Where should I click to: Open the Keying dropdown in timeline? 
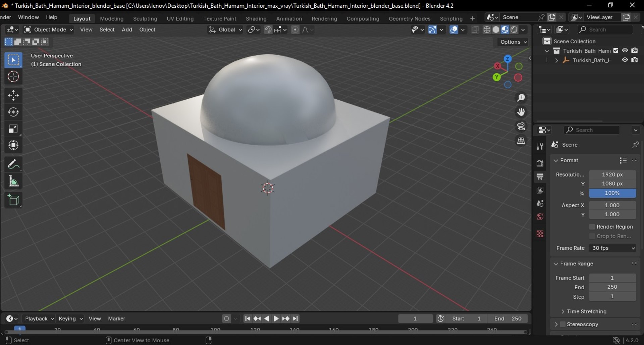click(x=70, y=318)
